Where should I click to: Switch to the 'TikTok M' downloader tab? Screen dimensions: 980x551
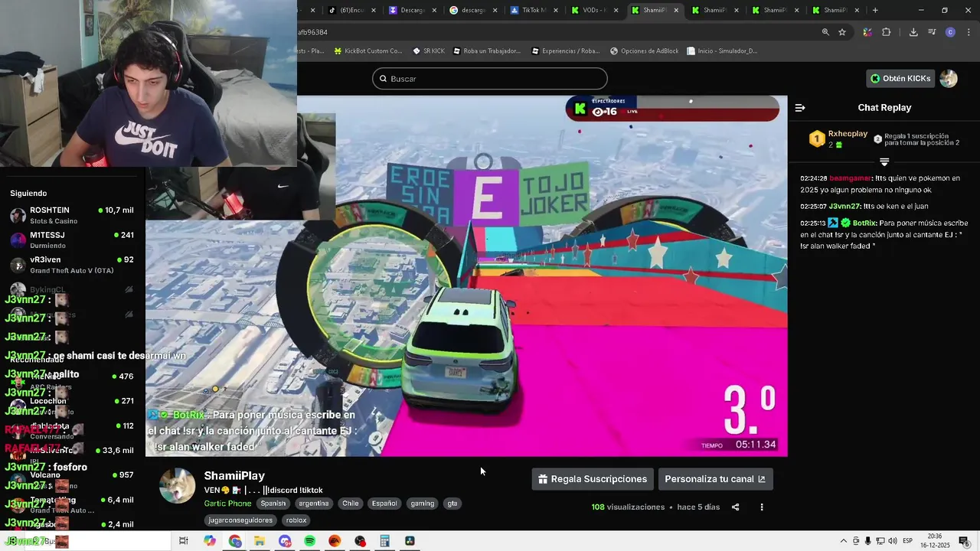click(534, 10)
